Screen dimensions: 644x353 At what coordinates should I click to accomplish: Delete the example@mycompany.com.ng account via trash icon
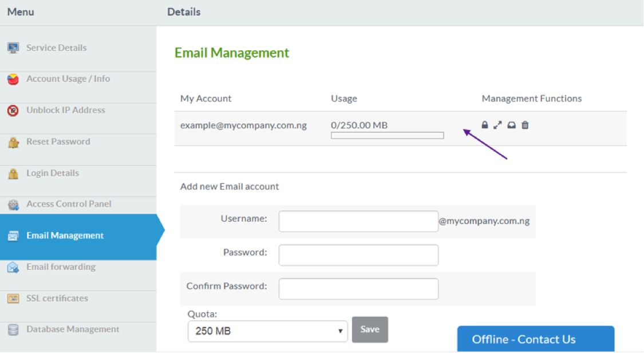(x=525, y=125)
